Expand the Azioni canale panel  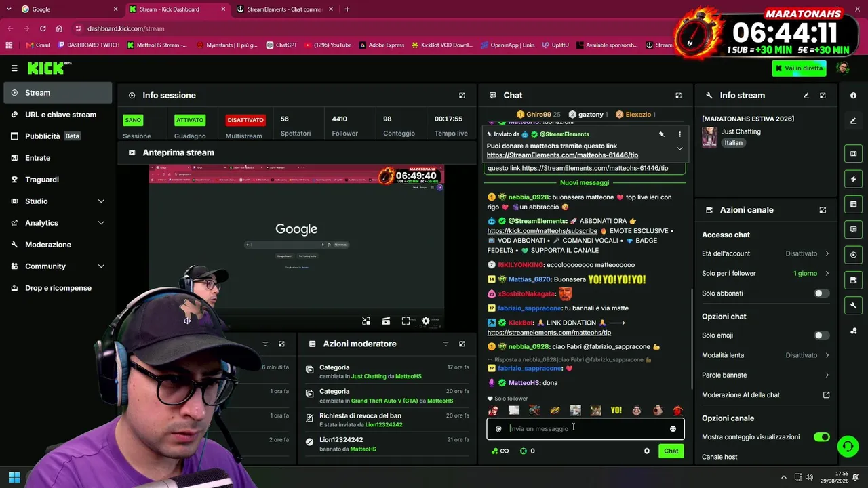click(823, 210)
